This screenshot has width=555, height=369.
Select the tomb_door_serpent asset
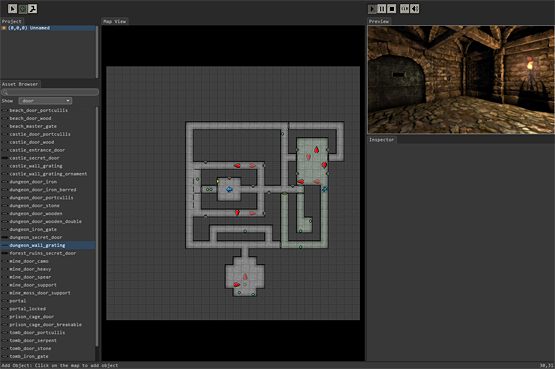[x=33, y=340]
